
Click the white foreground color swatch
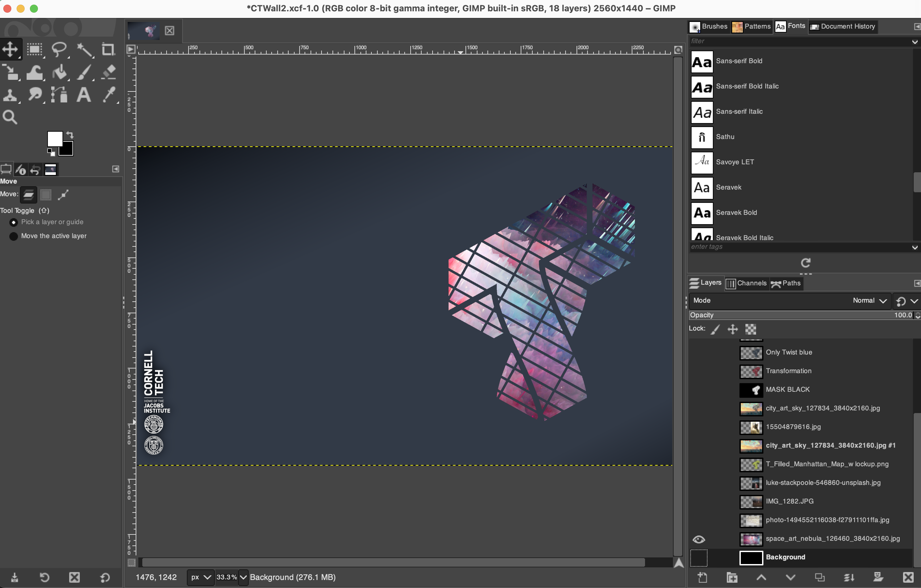pyautogui.click(x=54, y=138)
